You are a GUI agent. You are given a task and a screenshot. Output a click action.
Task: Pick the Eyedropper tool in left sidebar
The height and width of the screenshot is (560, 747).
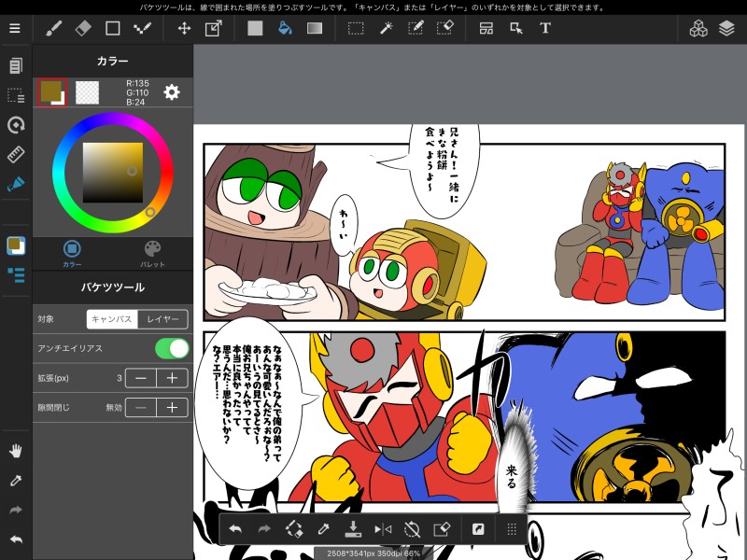(15, 481)
